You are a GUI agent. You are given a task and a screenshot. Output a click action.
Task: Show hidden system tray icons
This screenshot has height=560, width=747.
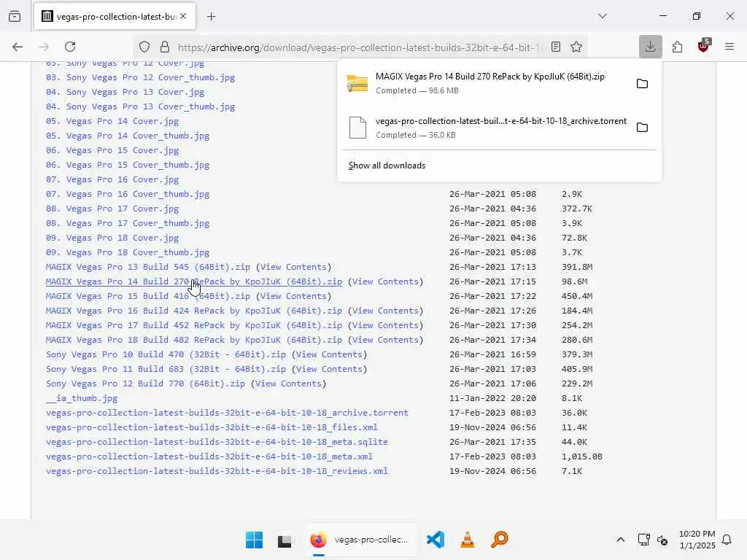pos(620,540)
